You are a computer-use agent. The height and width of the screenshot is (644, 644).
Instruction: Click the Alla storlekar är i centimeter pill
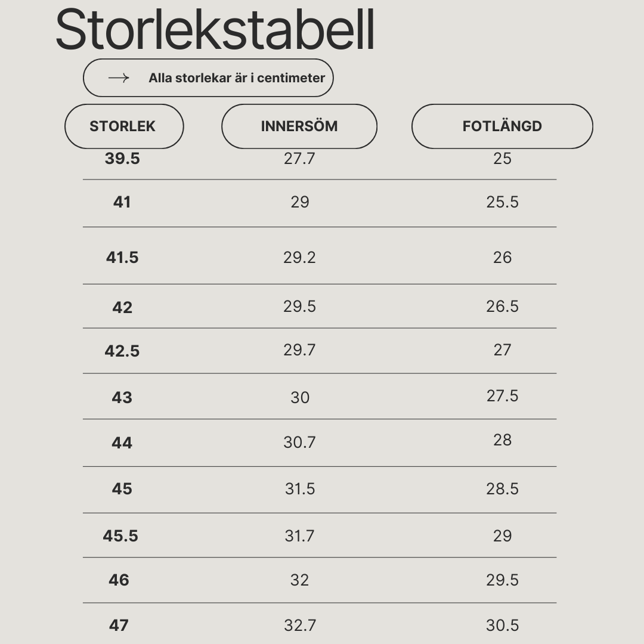click(208, 78)
